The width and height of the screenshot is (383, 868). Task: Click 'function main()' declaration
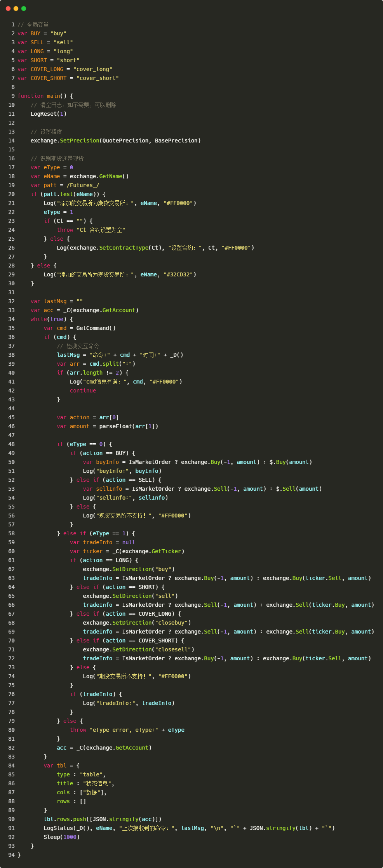click(42, 96)
